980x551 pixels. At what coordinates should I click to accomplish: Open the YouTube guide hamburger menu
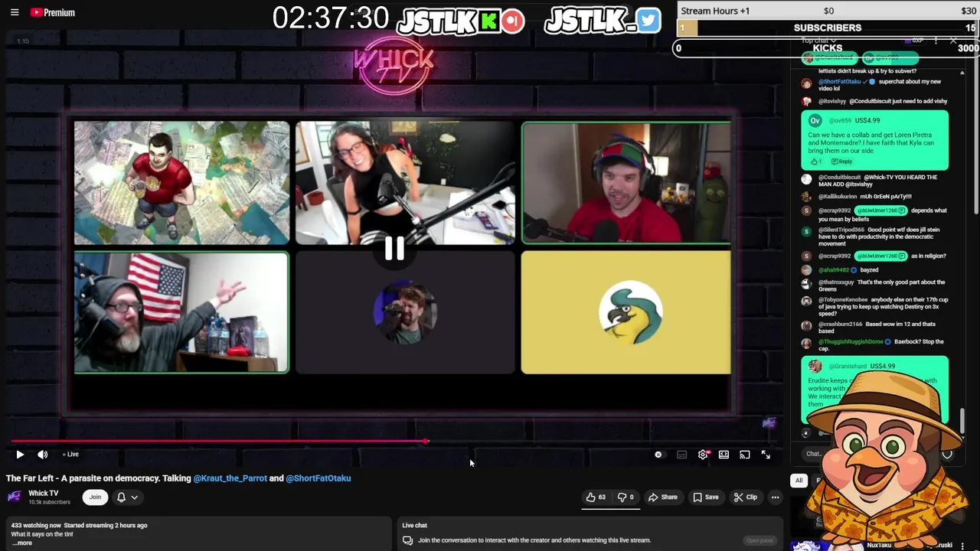[x=14, y=12]
